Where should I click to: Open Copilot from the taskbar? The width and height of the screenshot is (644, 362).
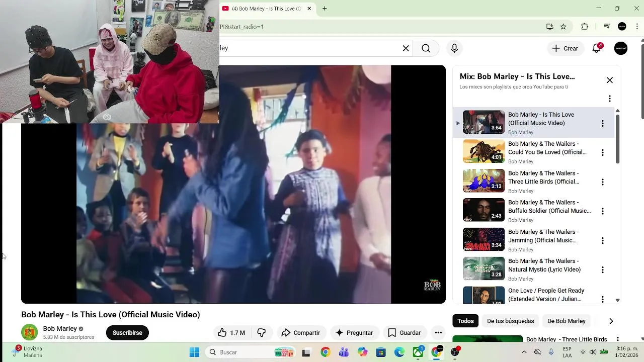click(362, 352)
